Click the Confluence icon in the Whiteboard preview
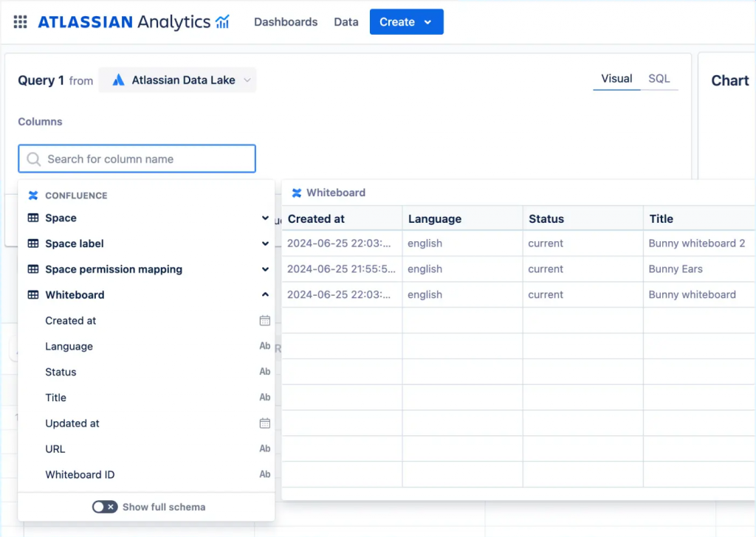756x537 pixels. tap(297, 193)
